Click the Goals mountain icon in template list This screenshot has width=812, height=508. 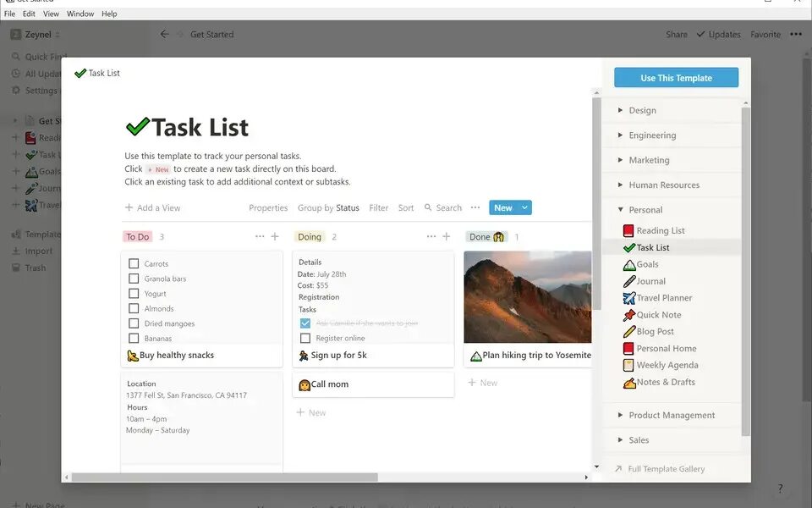(x=628, y=264)
